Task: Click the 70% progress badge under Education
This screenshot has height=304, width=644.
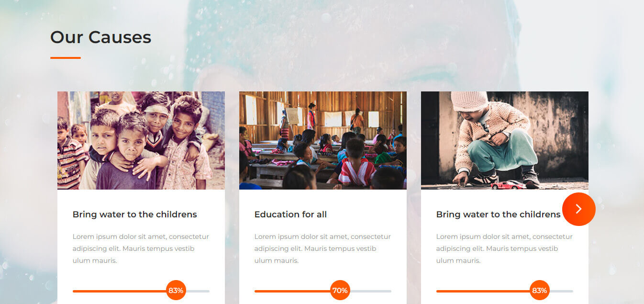Action: click(340, 290)
